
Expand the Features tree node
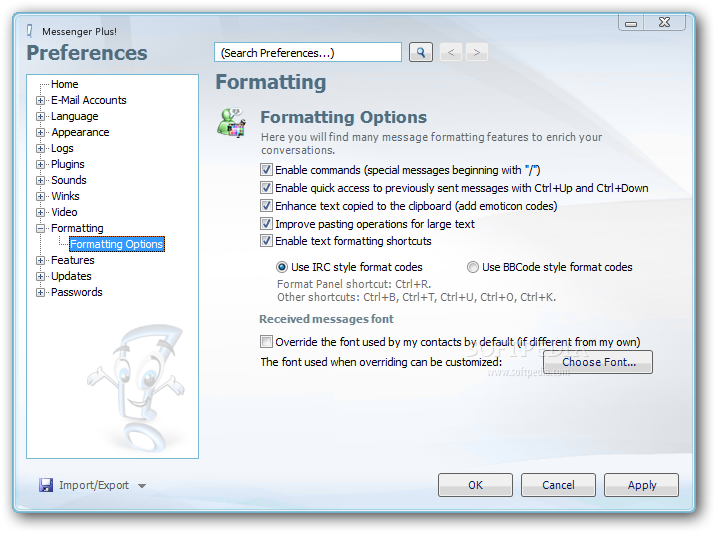[x=41, y=260]
